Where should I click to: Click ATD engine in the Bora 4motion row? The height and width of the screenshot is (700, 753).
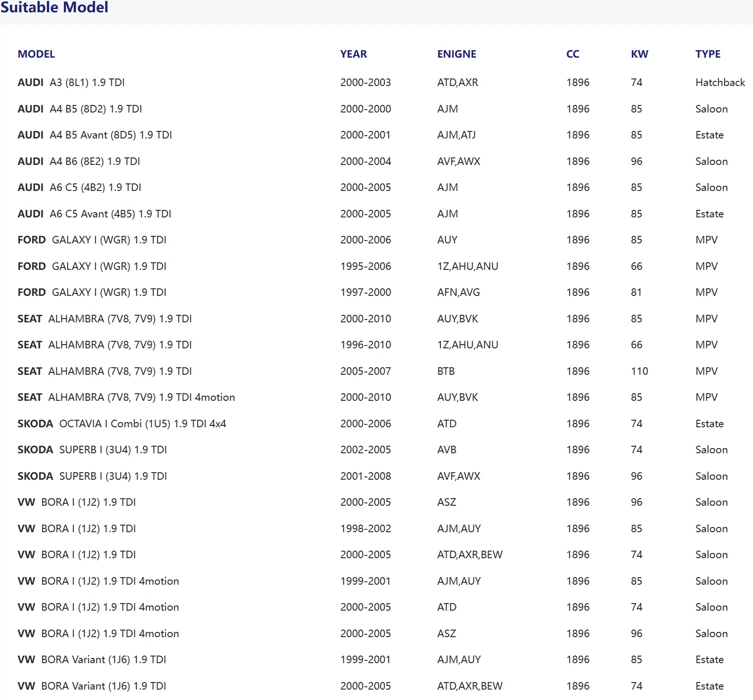(x=447, y=607)
